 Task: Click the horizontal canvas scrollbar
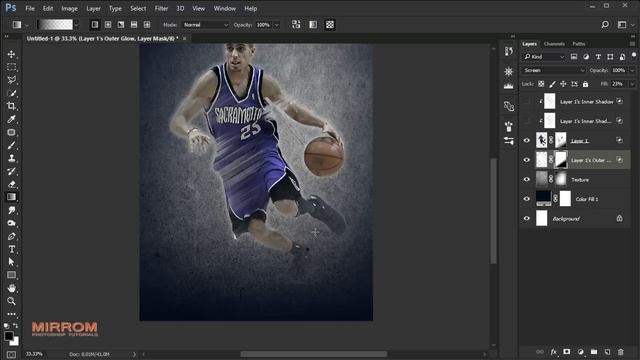point(313,354)
